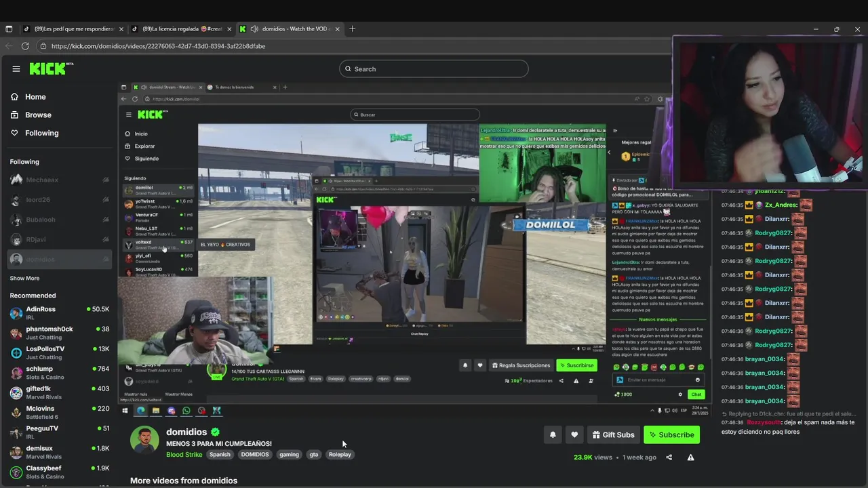Screen dimensions: 868x488
Task: Click Regala Suscripciones inside the video
Action: [521, 365]
